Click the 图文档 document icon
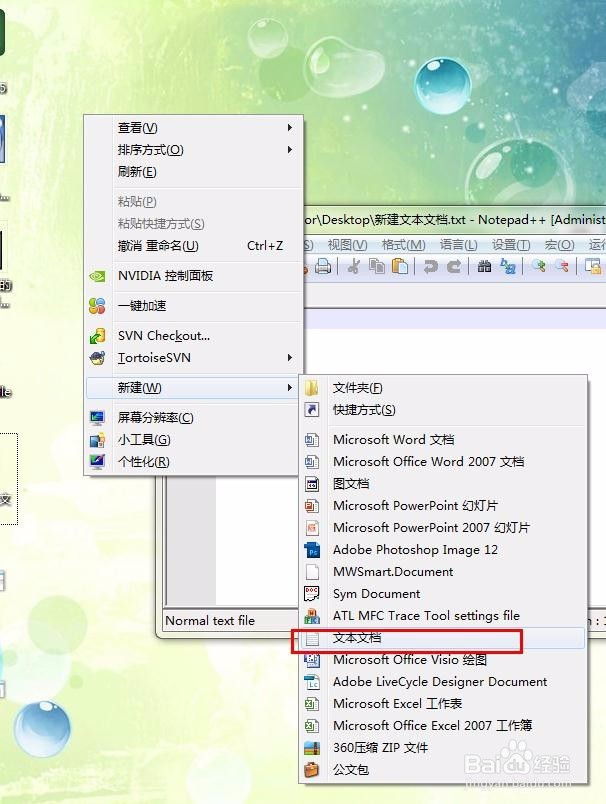 [x=312, y=484]
